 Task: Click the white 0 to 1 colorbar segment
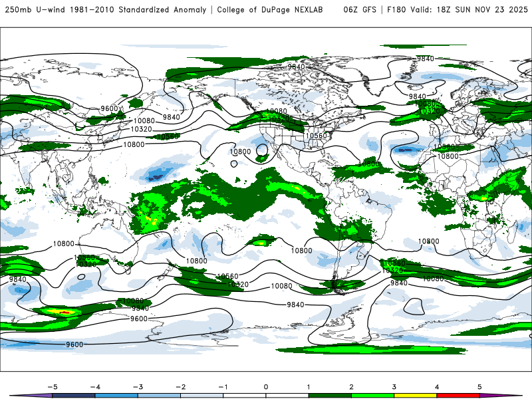pyautogui.click(x=287, y=396)
